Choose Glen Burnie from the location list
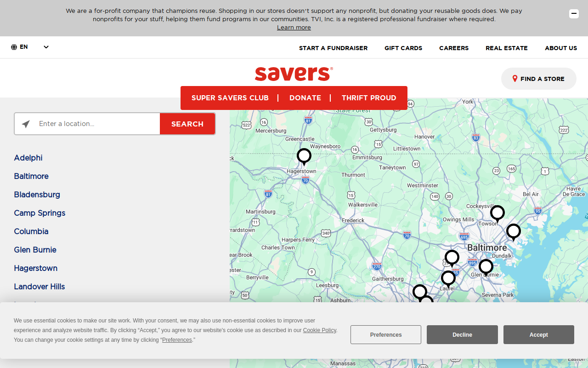588x368 pixels. [x=35, y=250]
